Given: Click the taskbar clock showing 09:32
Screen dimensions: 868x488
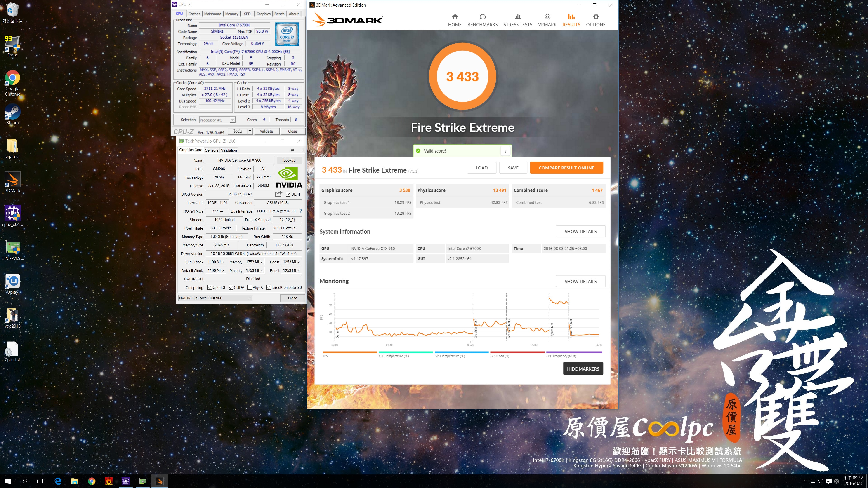Looking at the screenshot, I should 853,481.
